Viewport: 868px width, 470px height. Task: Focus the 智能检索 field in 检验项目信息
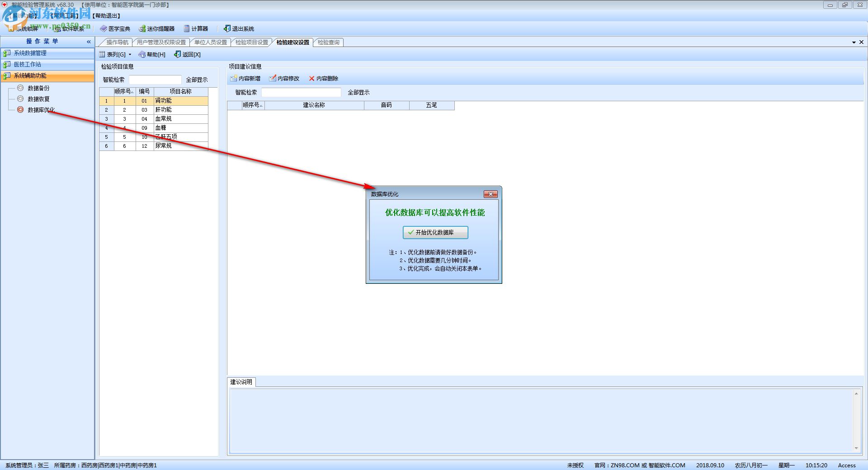coord(155,80)
